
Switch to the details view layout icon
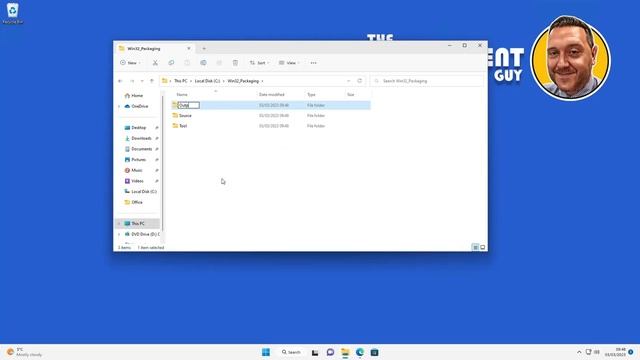[476, 247]
